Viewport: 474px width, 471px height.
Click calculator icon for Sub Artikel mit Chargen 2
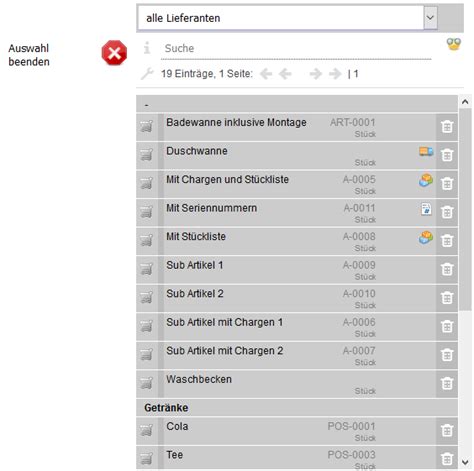click(447, 355)
